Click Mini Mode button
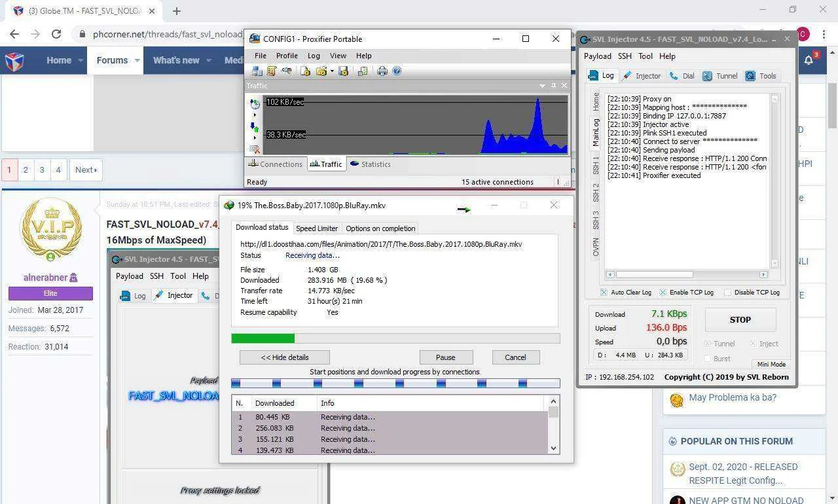This screenshot has width=838, height=504. click(771, 365)
